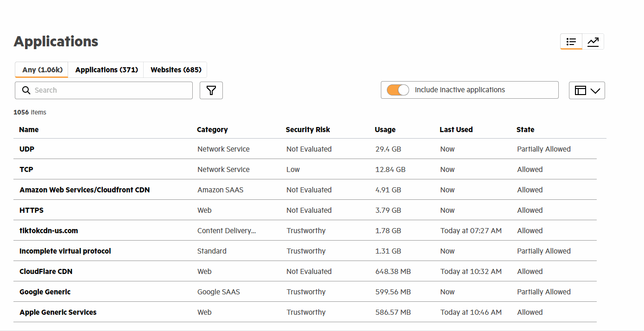Sort by Usage column header
This screenshot has height=331, width=644.
tap(385, 130)
